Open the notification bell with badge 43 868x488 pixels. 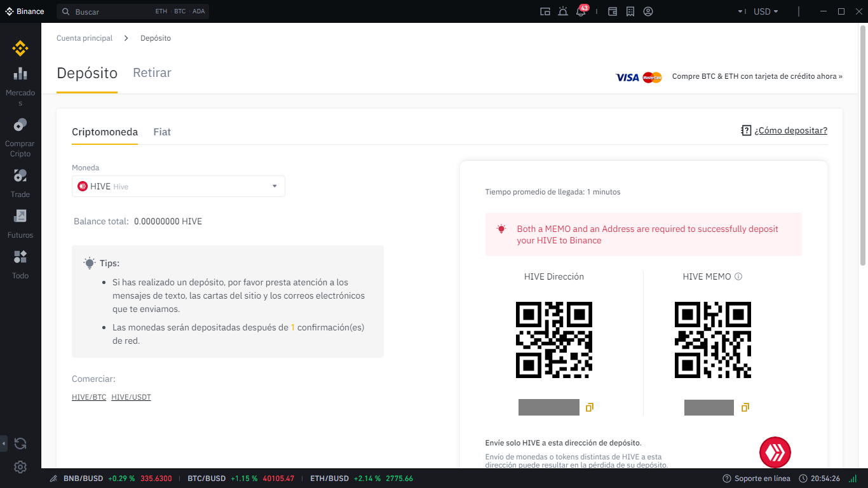pos(581,11)
